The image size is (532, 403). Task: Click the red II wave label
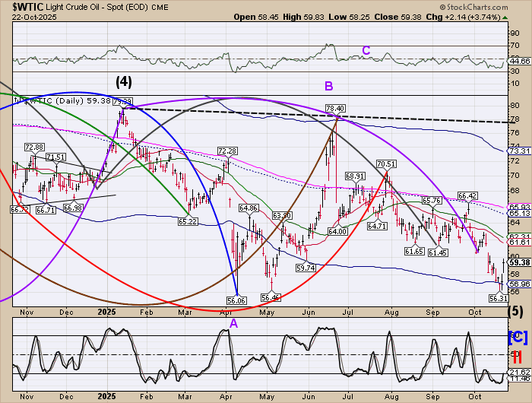tap(516, 356)
